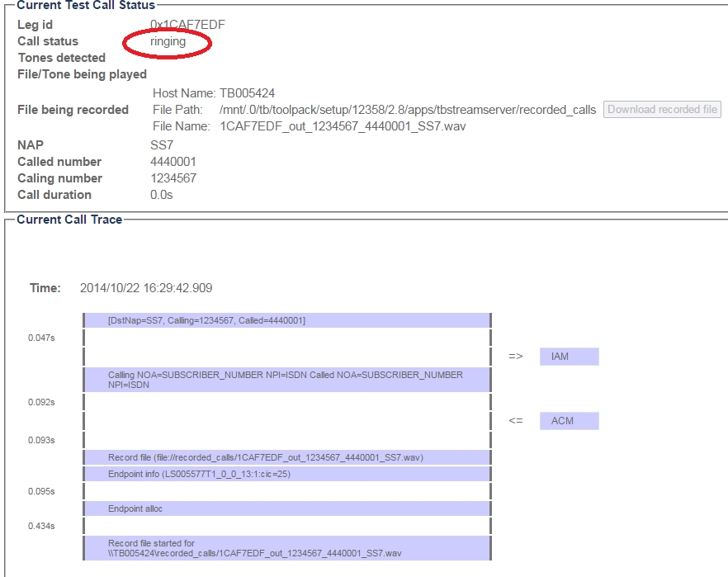The image size is (728, 577).
Task: Click the left arrow beside ACM
Action: click(516, 421)
